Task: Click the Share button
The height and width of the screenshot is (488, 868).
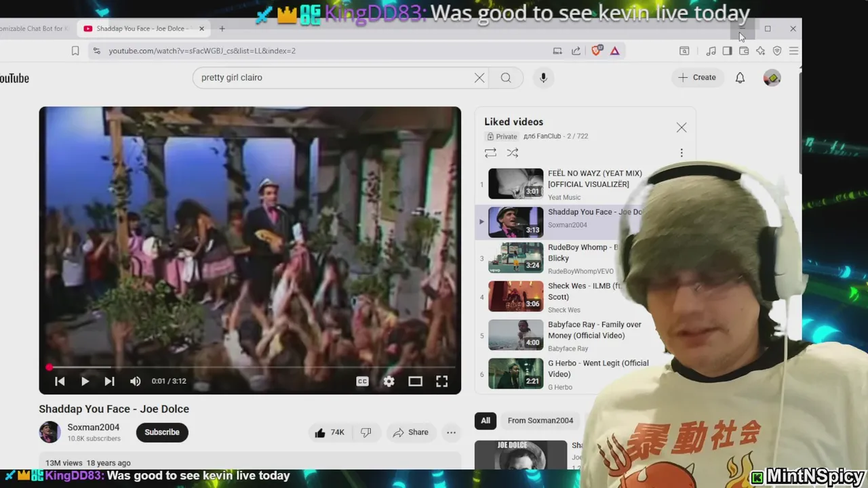Action: [x=411, y=432]
